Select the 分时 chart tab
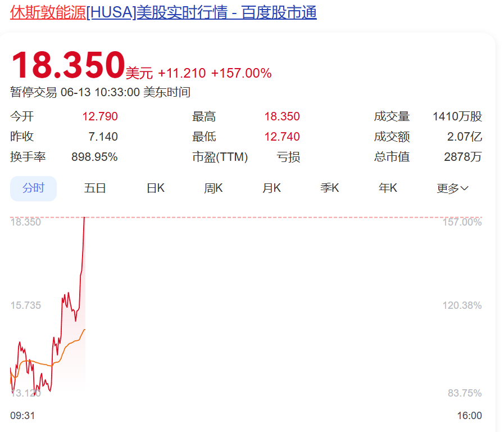This screenshot has width=504, height=432. point(33,188)
